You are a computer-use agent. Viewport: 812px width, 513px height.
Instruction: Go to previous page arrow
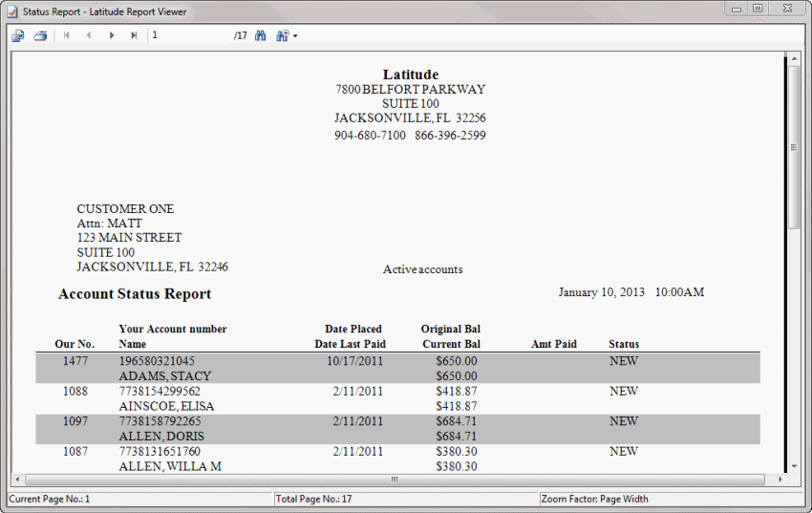pos(89,35)
